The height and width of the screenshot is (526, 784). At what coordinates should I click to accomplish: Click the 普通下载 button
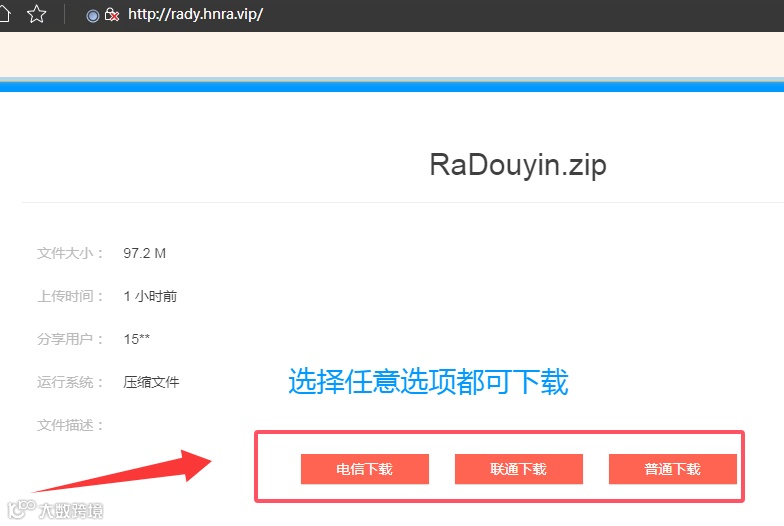[672, 469]
